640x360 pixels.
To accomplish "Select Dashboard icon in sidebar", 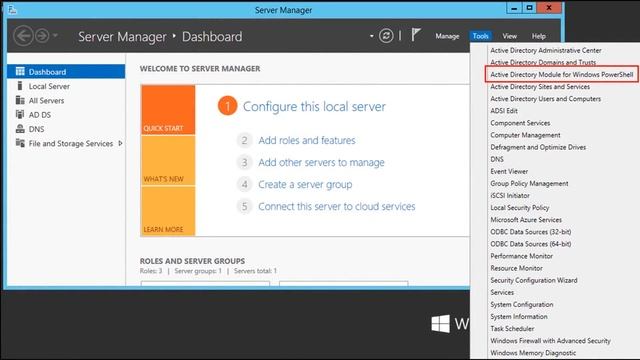I will click(20, 71).
